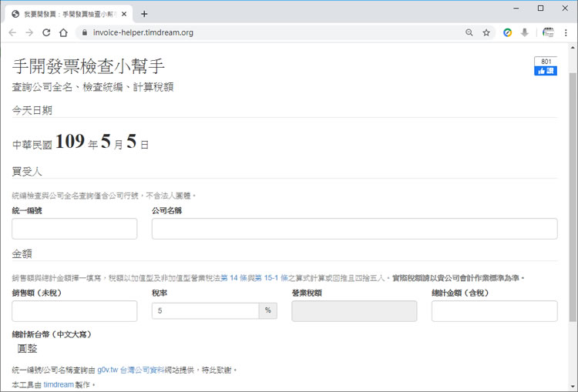Click the vertical scrollbar thumb
This screenshot has height=392, width=578.
click(573, 197)
